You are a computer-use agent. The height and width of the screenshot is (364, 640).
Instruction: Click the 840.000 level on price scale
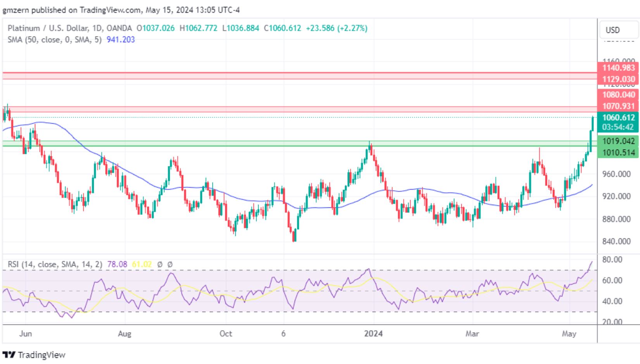pos(616,242)
